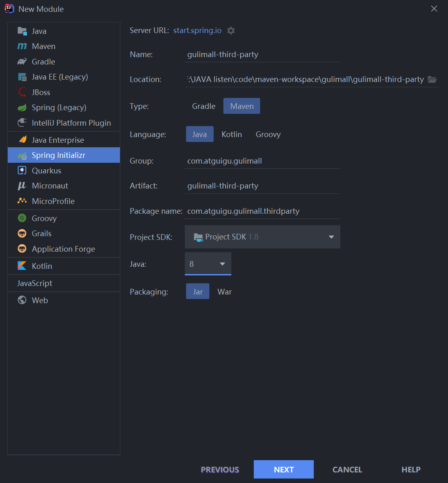The image size is (448, 483).
Task: Open the Project SDK dropdown
Action: 262,237
